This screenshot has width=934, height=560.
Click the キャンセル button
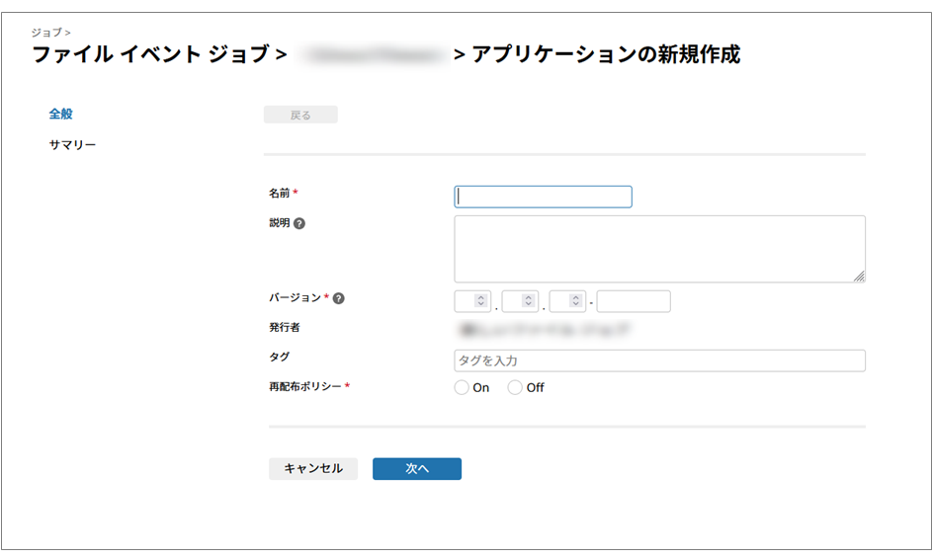tap(313, 469)
